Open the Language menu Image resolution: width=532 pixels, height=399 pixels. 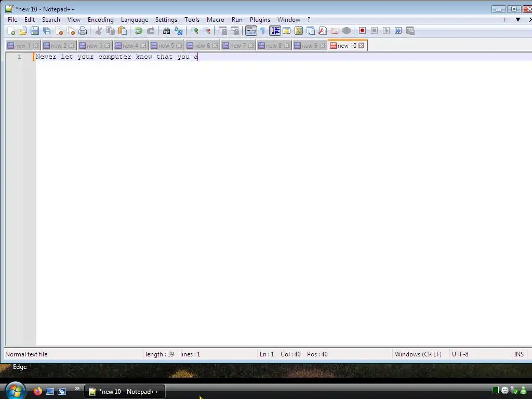(x=135, y=20)
